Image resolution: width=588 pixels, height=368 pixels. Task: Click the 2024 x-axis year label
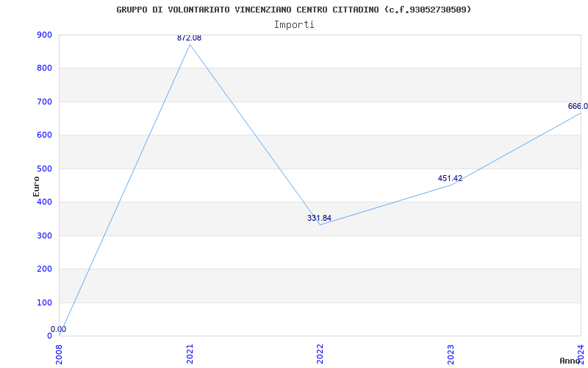581,354
